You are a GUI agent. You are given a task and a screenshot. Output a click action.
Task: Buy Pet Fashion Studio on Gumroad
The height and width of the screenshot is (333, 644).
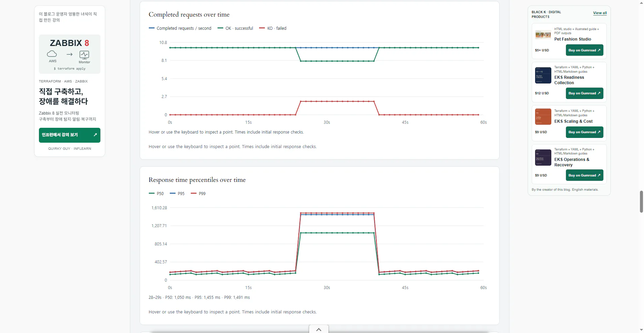point(584,50)
